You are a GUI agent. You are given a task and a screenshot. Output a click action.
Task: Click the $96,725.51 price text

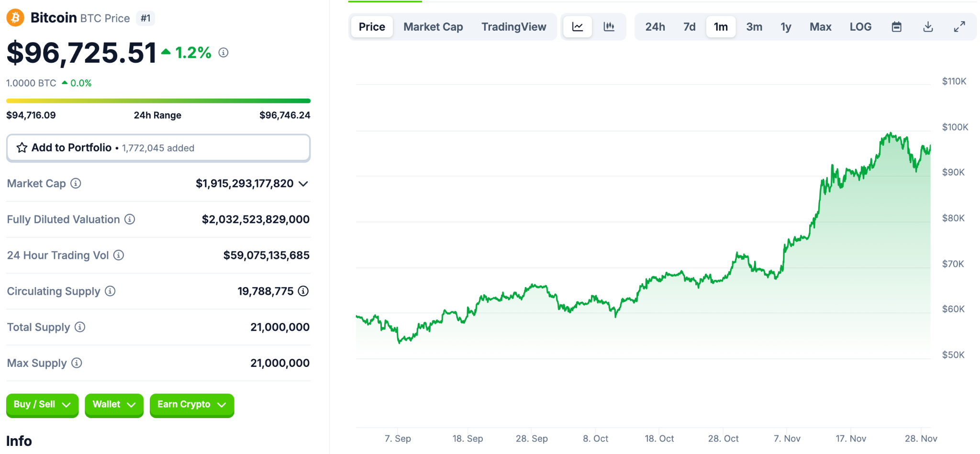tap(81, 53)
